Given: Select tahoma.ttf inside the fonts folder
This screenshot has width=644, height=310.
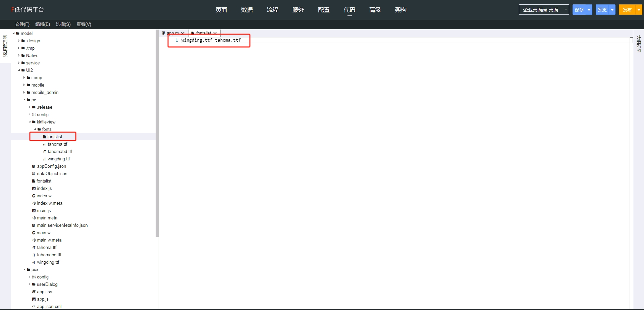Looking at the screenshot, I should (x=57, y=144).
